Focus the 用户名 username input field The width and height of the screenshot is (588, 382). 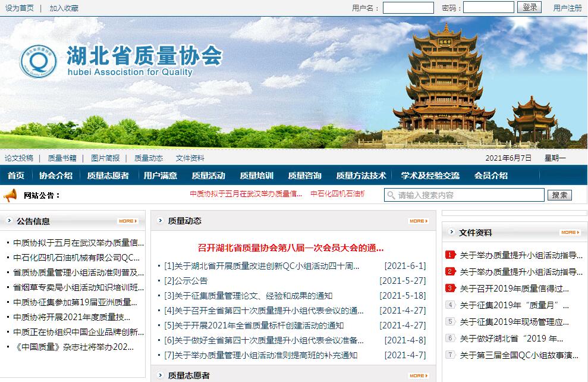(x=408, y=8)
